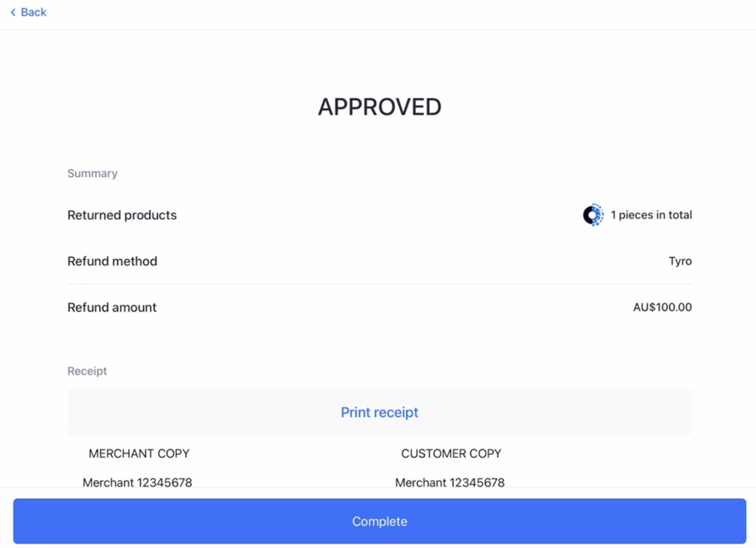Select the CUSTOMER COPY receipt heading
The height and width of the screenshot is (548, 756).
[451, 453]
